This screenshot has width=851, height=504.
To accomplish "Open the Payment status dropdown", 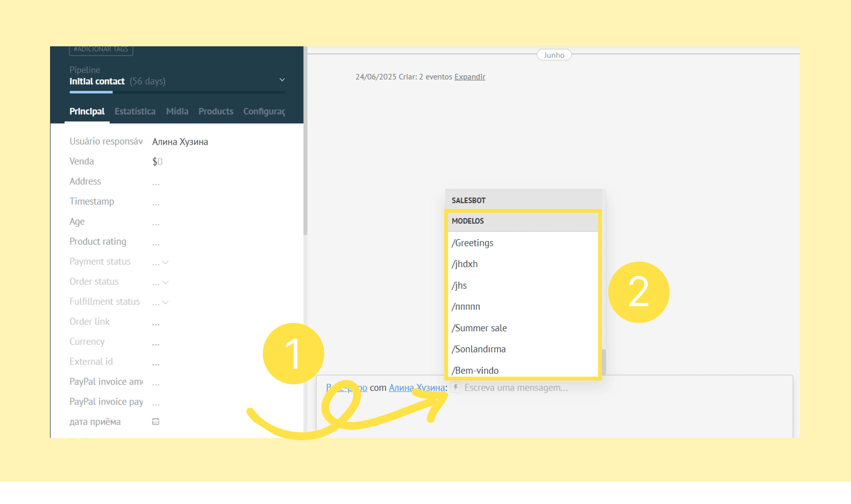I will (165, 262).
